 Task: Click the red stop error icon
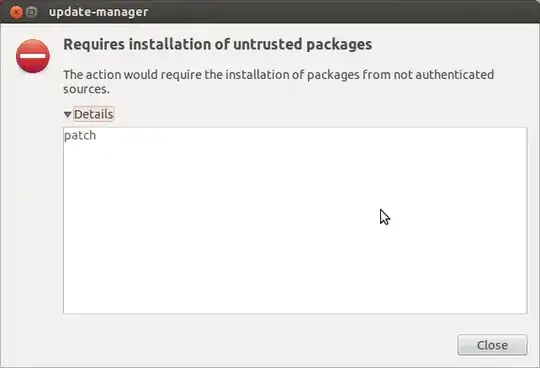click(33, 56)
